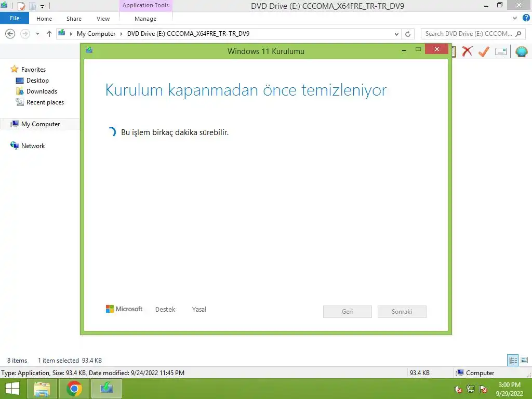Click the taskbar clock showing 3:00 PM
532x399 pixels.
tap(509, 389)
